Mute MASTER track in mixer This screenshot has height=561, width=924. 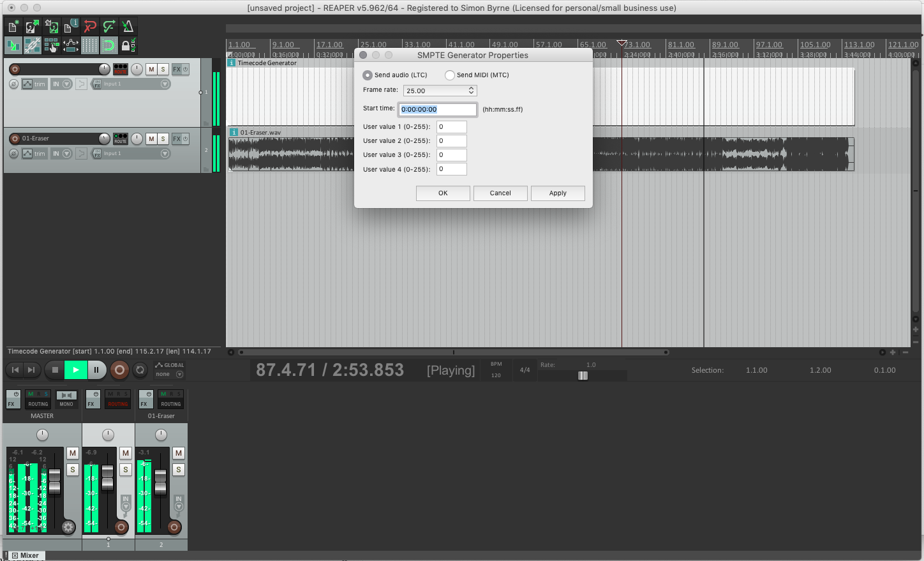73,453
